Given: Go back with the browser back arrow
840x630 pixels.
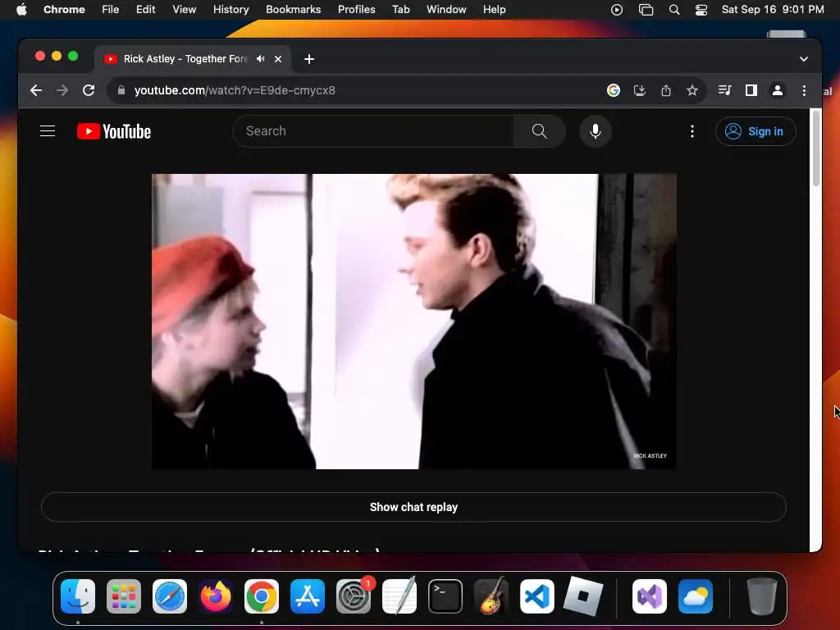Looking at the screenshot, I should point(36,90).
